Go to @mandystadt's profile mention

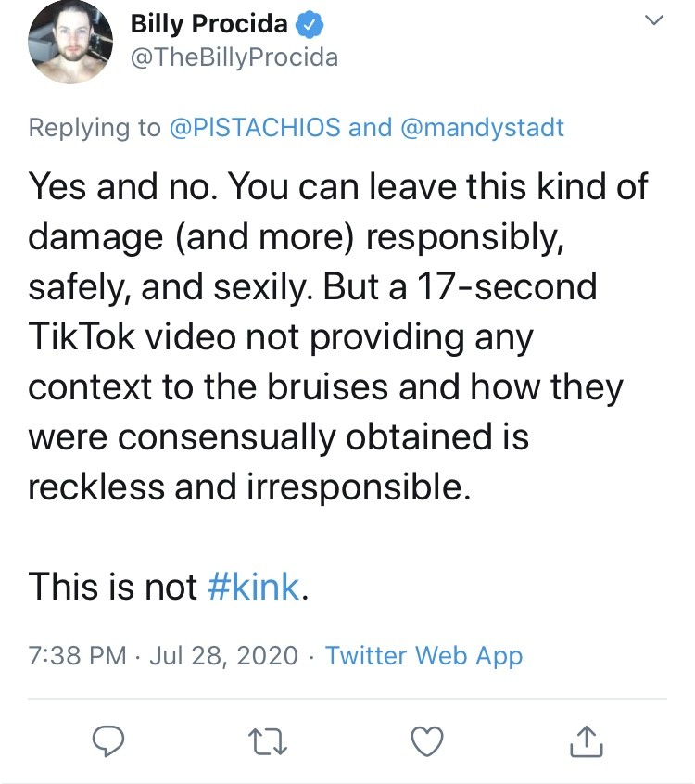482,127
